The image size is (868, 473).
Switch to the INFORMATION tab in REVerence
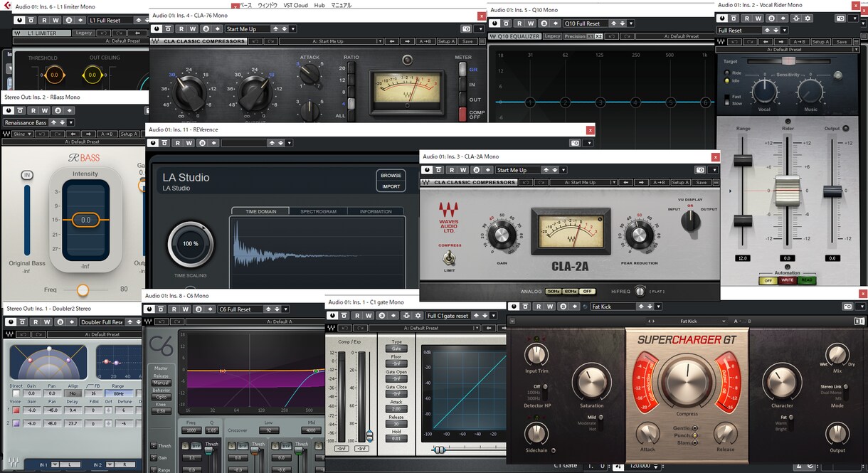click(x=376, y=211)
